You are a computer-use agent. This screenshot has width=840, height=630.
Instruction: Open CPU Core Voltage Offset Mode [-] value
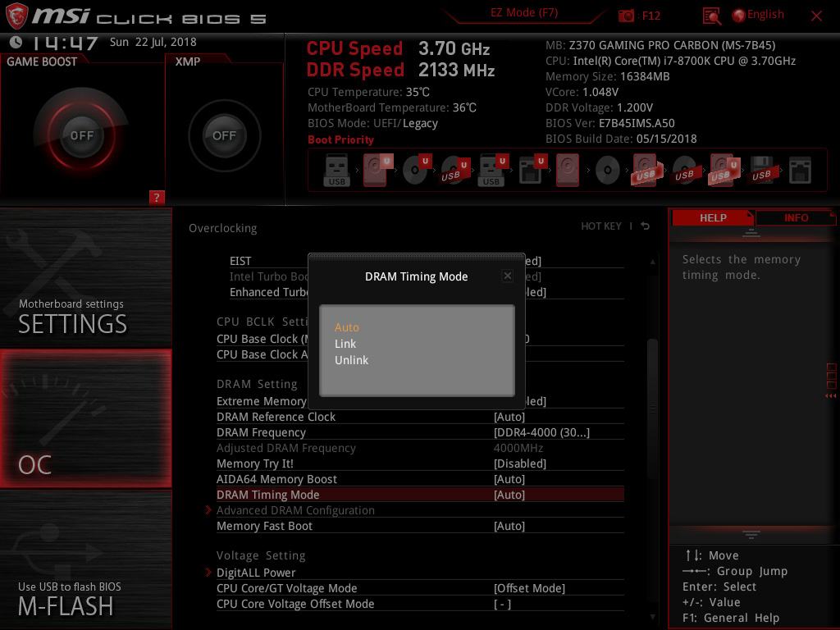(502, 605)
